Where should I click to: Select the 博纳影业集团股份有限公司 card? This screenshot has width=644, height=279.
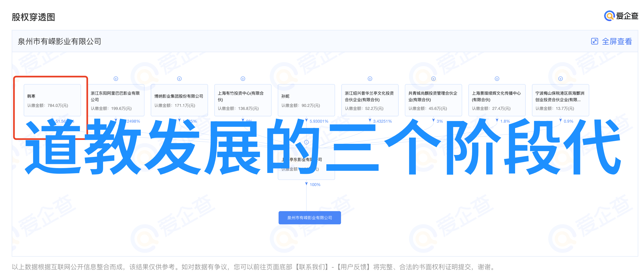click(x=179, y=100)
